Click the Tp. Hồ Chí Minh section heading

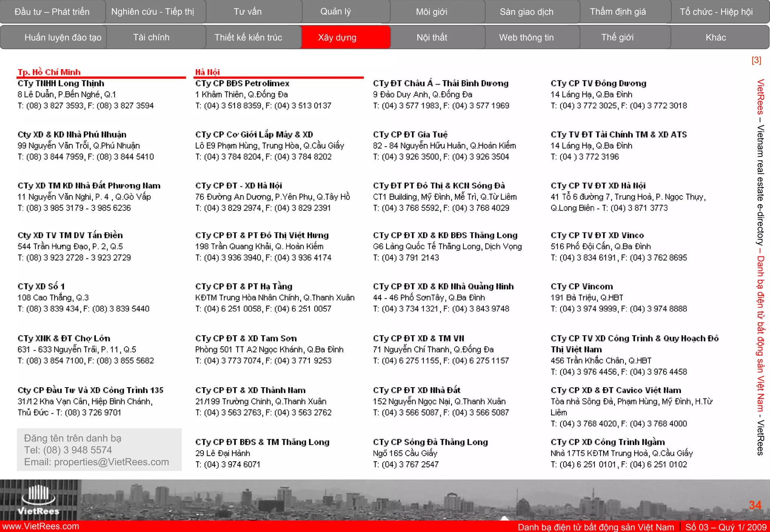[x=49, y=72]
